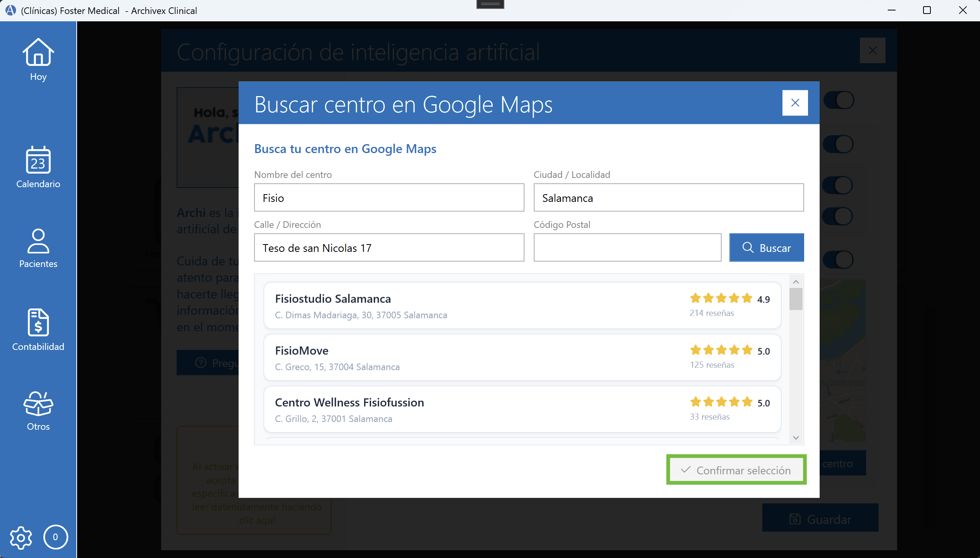Click the scroll-down chevron in the results list
Screen dimensions: 980x558
796,437
